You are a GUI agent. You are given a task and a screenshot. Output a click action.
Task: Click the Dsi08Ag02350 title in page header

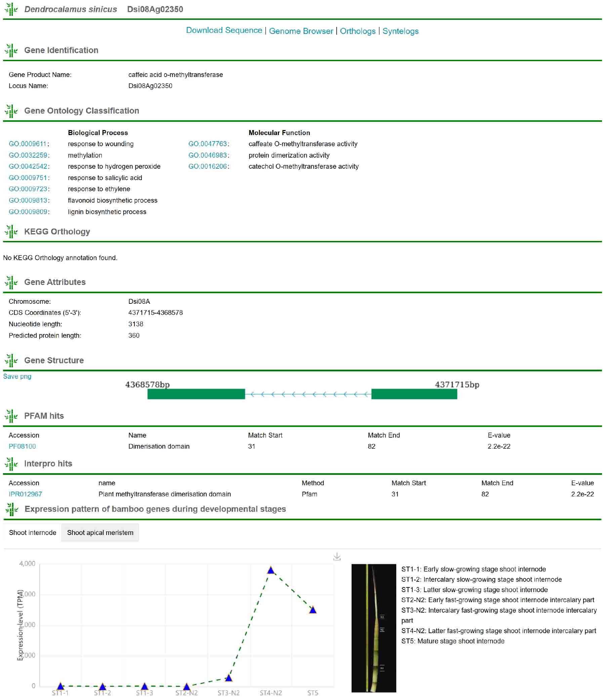pyautogui.click(x=155, y=9)
